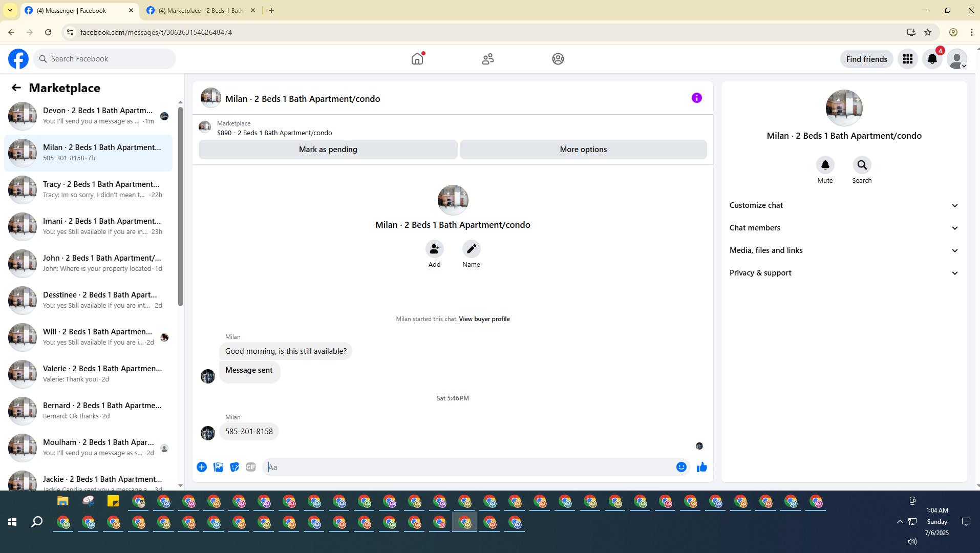
Task: Expand Customize chat section
Action: (x=844, y=205)
